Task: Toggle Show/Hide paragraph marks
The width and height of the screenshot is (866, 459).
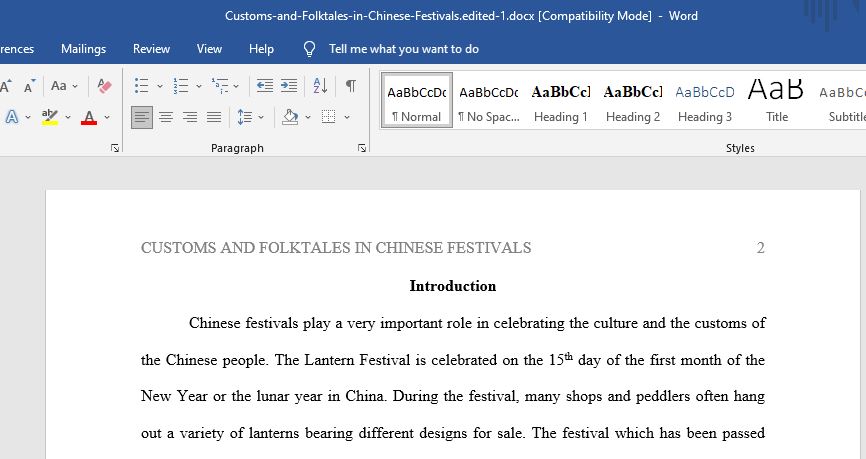Action: pyautogui.click(x=351, y=86)
